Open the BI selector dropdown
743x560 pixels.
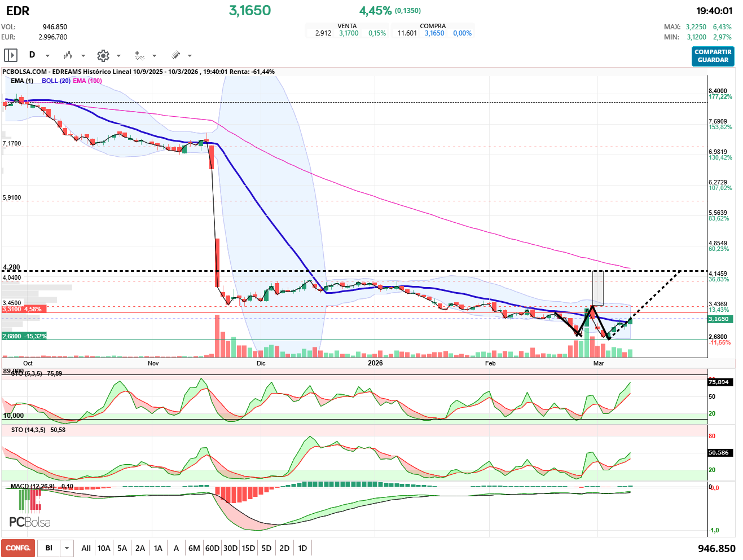pyautogui.click(x=67, y=548)
